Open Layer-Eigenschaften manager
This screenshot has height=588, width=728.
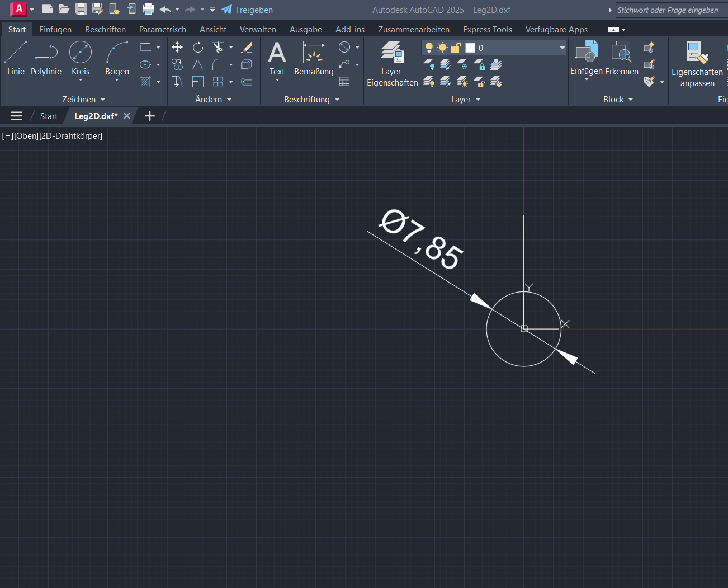[393, 64]
